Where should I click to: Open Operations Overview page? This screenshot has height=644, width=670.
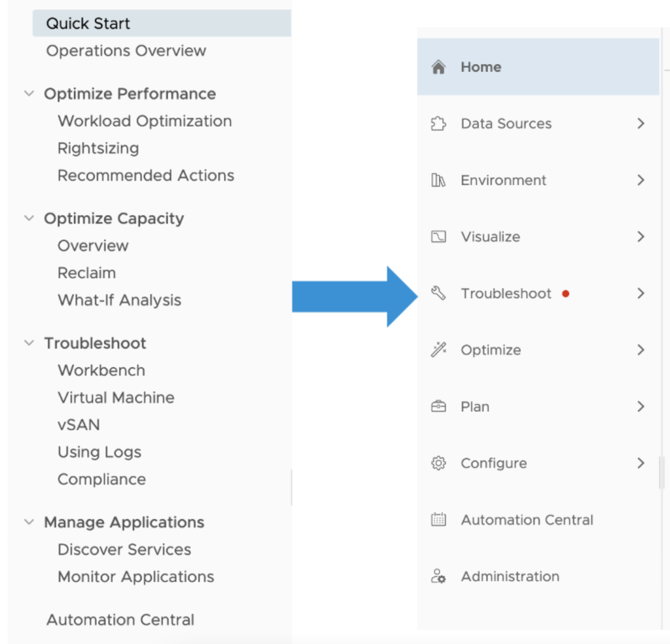(126, 51)
